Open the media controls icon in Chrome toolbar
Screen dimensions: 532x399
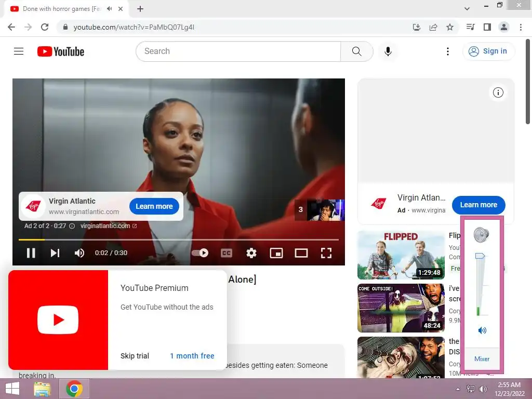tap(471, 27)
